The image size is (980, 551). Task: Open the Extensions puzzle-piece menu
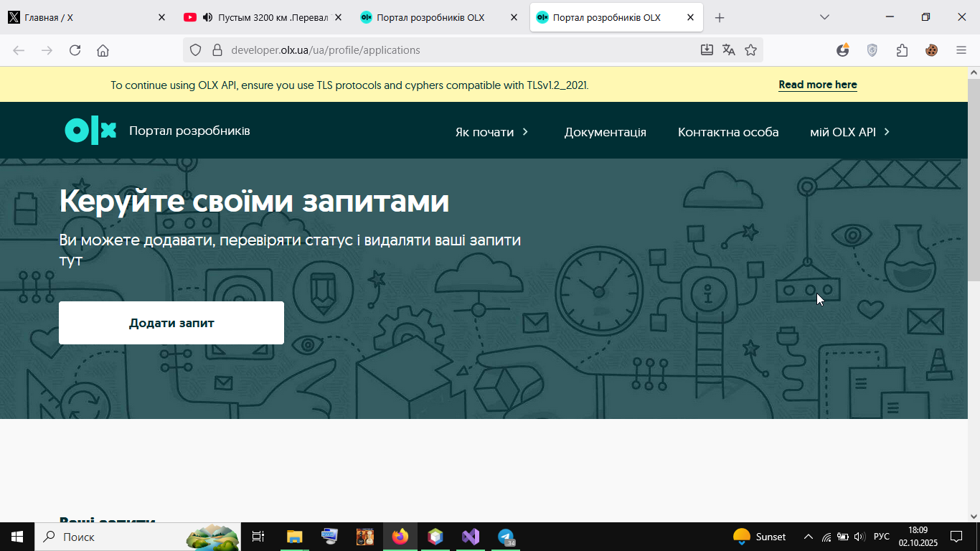902,50
